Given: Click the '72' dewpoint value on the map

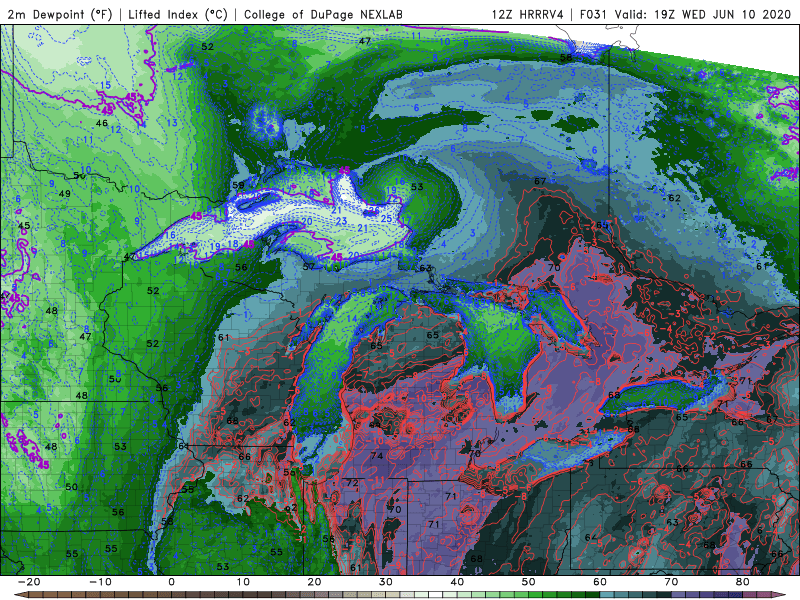Looking at the screenshot, I should 352,482.
